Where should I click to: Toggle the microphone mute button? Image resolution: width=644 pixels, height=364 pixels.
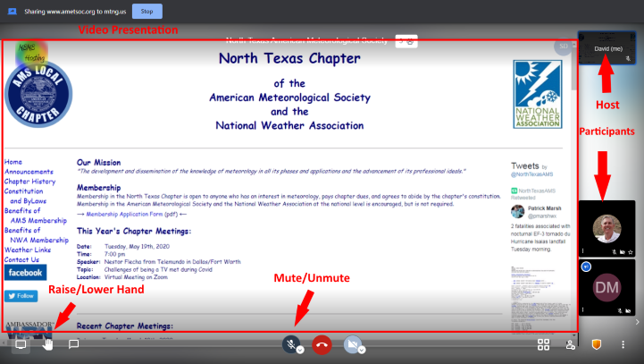[290, 343]
